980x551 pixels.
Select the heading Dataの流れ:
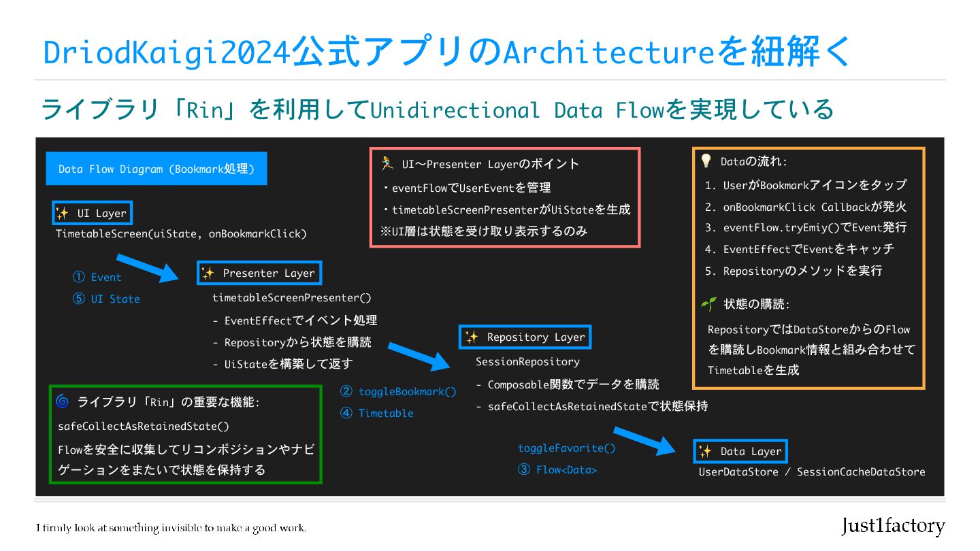(x=753, y=161)
